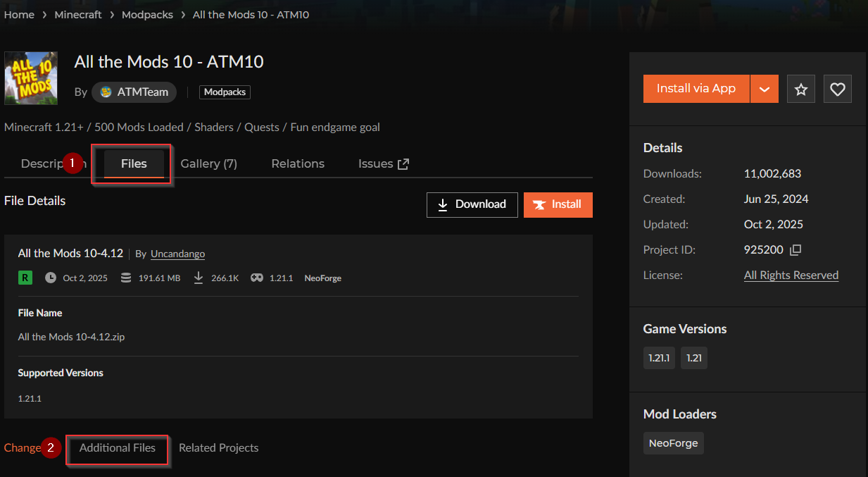
Task: Click the heart follow icon
Action: click(837, 89)
